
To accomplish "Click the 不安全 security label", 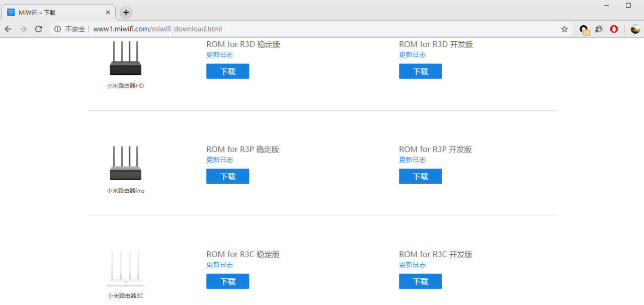I will (x=75, y=29).
